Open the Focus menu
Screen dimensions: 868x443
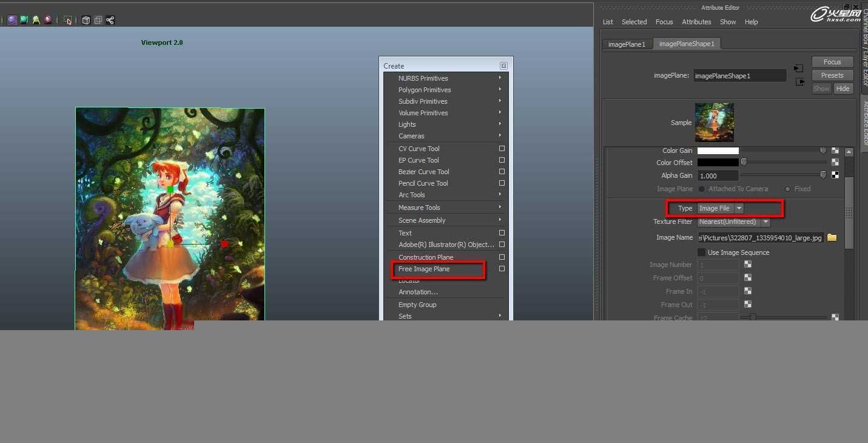point(664,22)
